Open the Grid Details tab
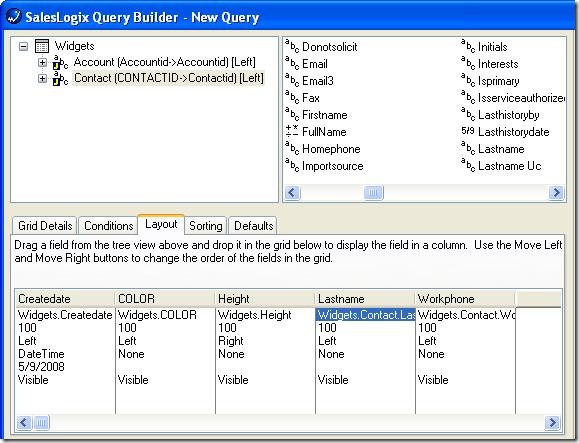The width and height of the screenshot is (579, 443). (45, 226)
